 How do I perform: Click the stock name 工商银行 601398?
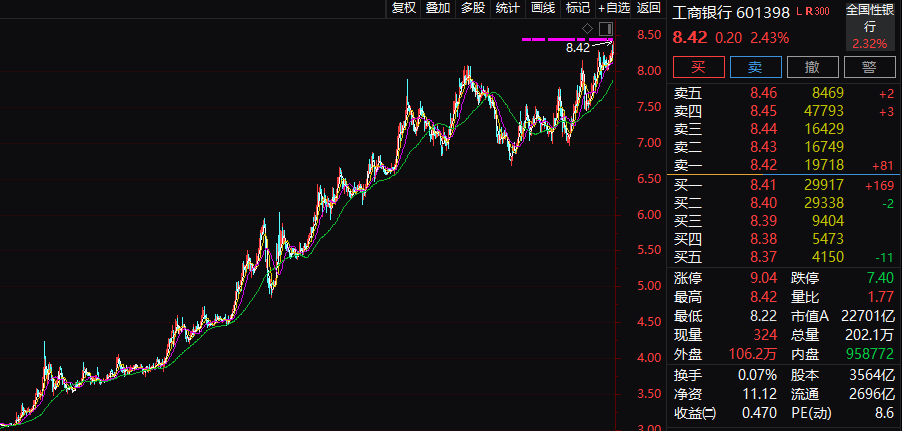pyautogui.click(x=731, y=11)
